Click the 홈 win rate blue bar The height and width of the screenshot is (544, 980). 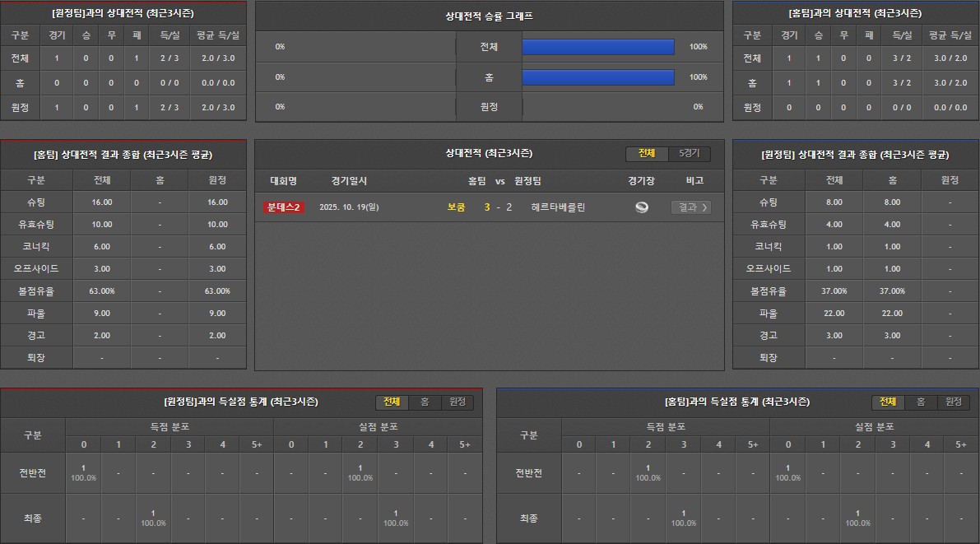click(x=598, y=77)
